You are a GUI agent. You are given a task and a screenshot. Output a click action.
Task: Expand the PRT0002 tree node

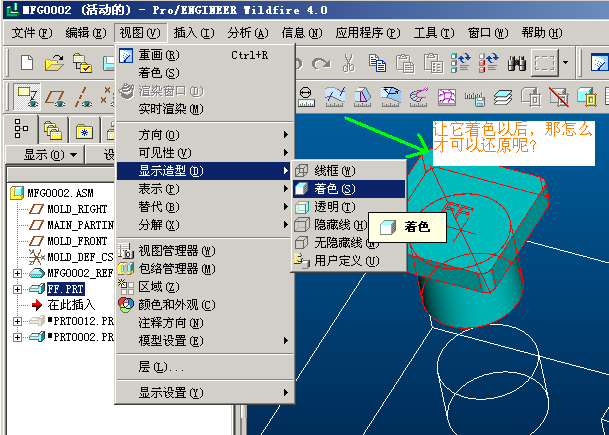pos(17,337)
